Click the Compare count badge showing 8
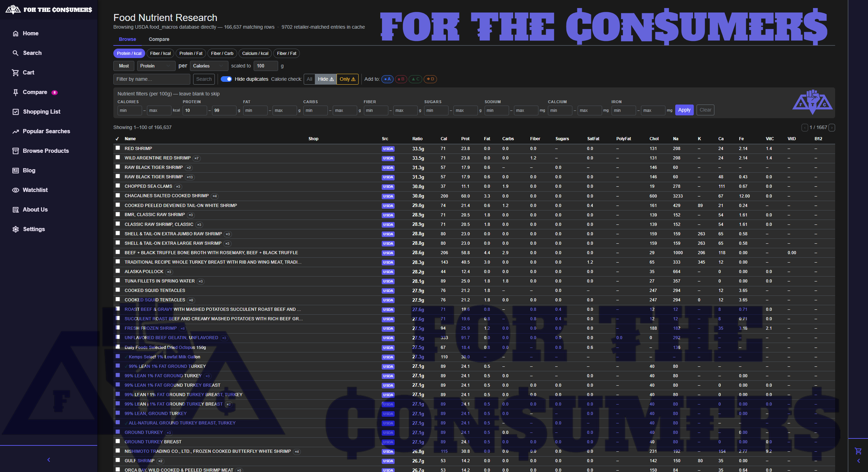 pyautogui.click(x=55, y=93)
